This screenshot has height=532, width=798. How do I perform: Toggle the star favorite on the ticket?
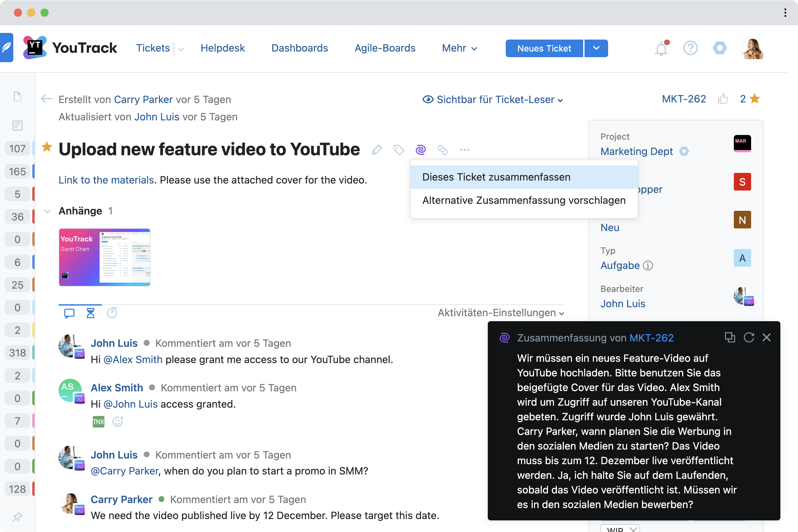[x=47, y=148]
